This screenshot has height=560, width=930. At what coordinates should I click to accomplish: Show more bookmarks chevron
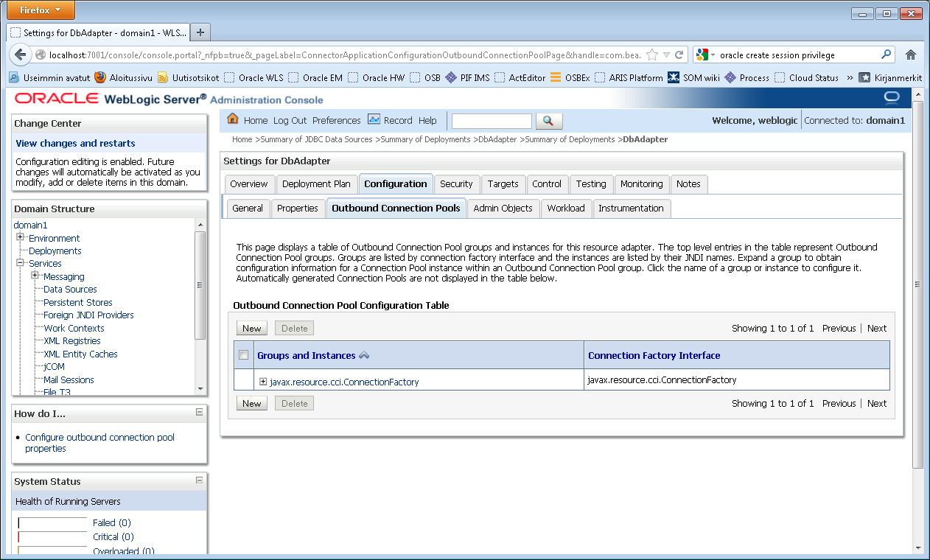click(x=850, y=77)
